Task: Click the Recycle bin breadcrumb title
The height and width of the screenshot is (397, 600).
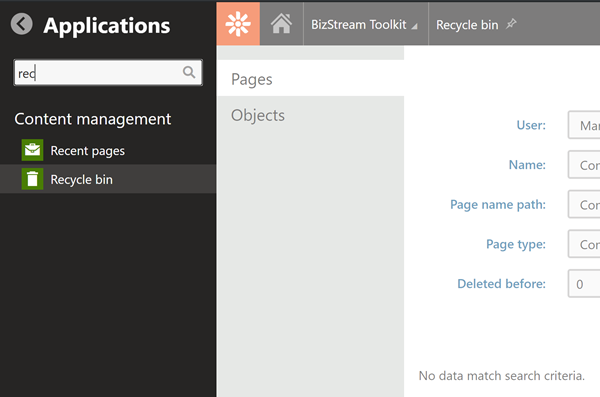Action: (467, 25)
